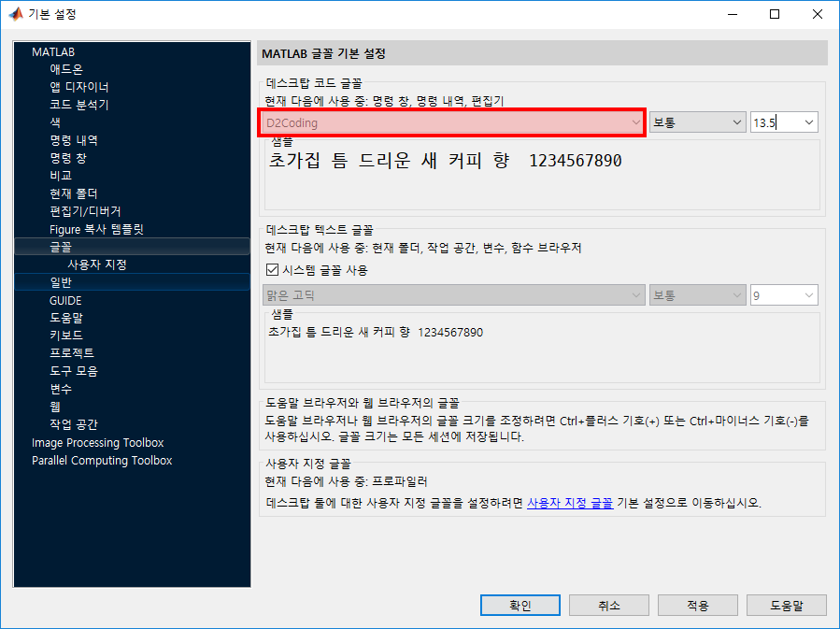Open the code font style 보통 dropdown
The image size is (840, 629).
[697, 122]
